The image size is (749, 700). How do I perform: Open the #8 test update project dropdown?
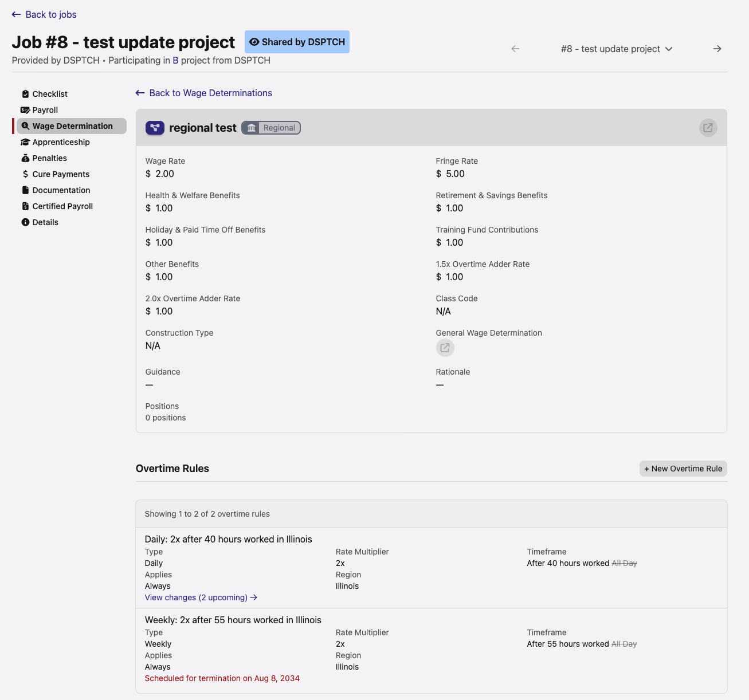coord(617,49)
